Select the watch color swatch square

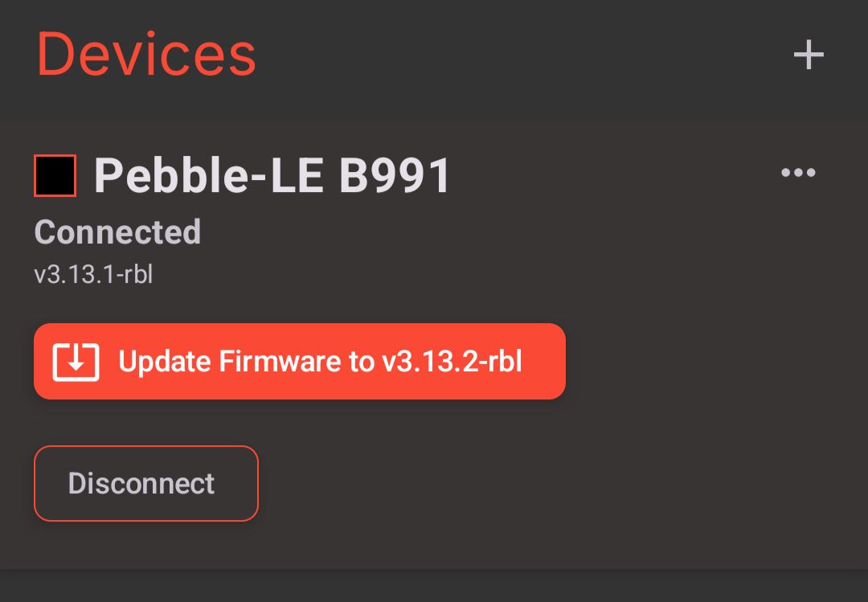point(55,176)
